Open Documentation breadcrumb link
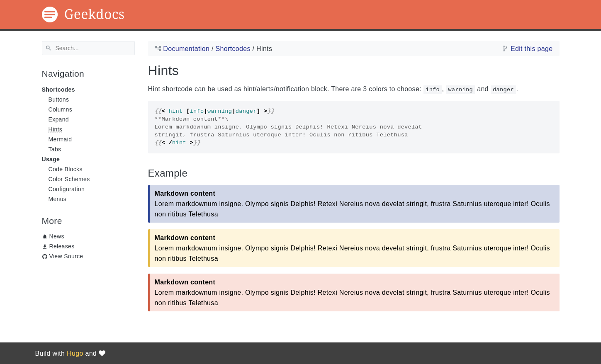The image size is (601, 364). click(186, 49)
